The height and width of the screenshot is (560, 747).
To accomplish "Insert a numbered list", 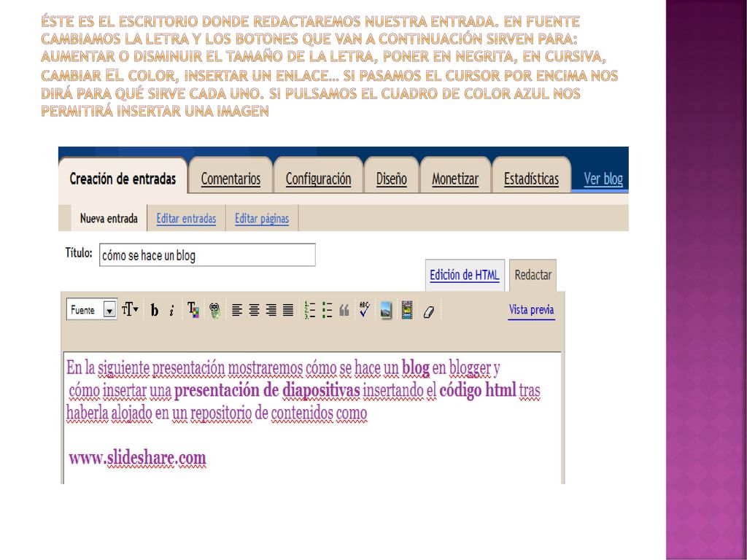I will (x=309, y=310).
